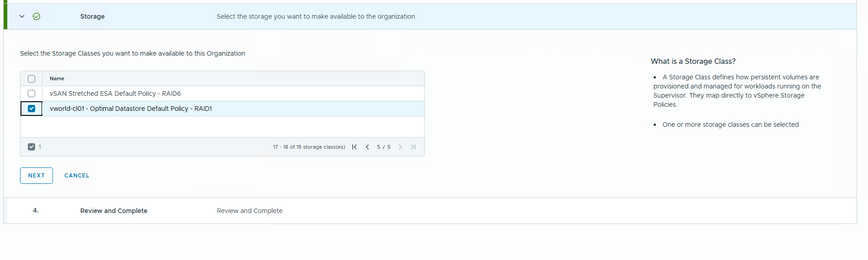The image size is (868, 260).
Task: Click the green checkmark status icon
Action: [36, 16]
